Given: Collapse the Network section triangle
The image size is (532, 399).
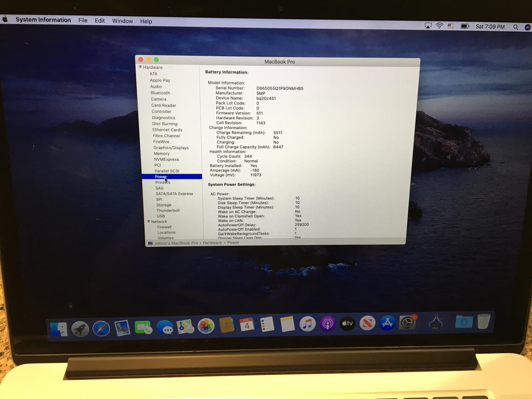Looking at the screenshot, I should [149, 222].
